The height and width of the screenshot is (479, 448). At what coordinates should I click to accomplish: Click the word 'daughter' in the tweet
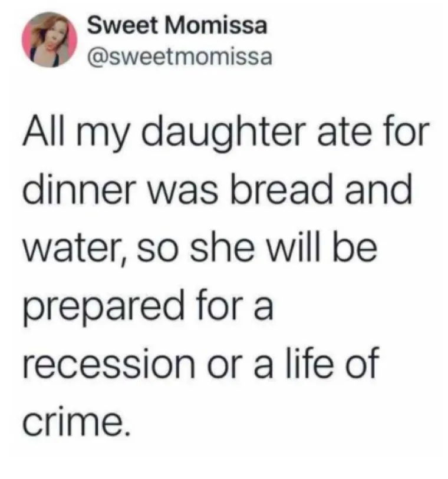(x=223, y=134)
